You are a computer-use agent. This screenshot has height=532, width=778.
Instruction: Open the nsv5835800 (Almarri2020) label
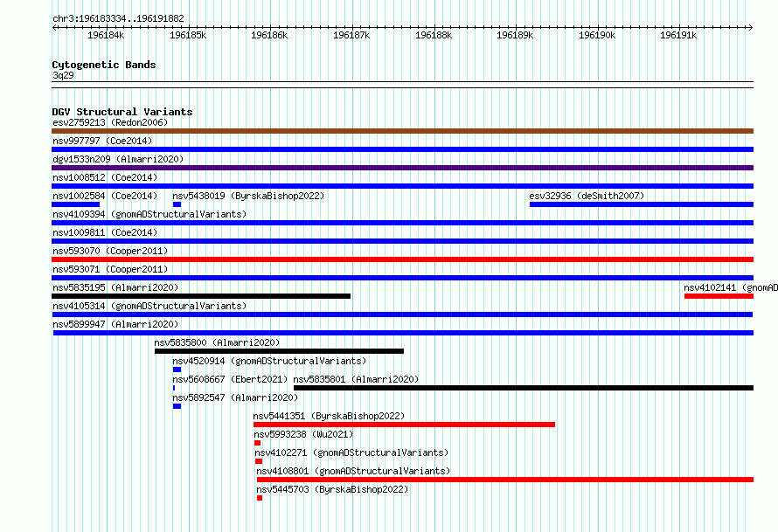[x=217, y=342]
